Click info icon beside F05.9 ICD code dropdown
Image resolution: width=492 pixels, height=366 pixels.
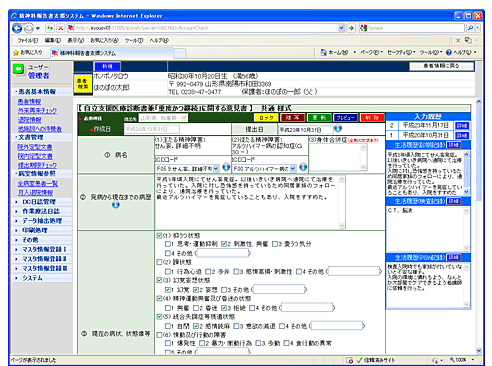226,167
